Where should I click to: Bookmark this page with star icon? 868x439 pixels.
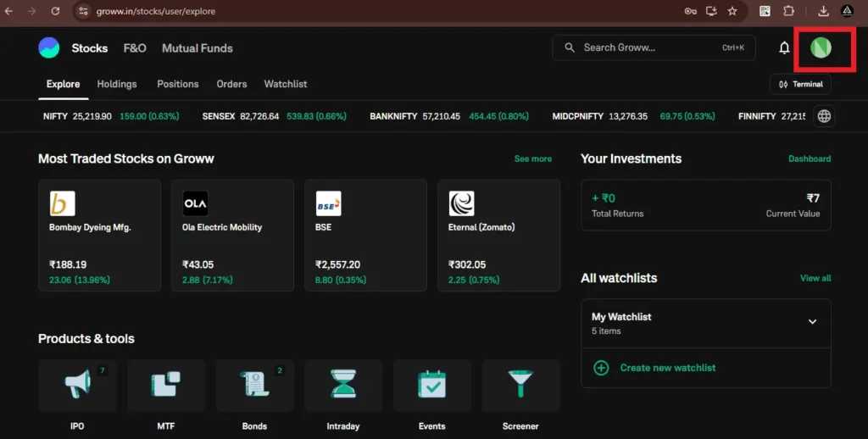732,11
